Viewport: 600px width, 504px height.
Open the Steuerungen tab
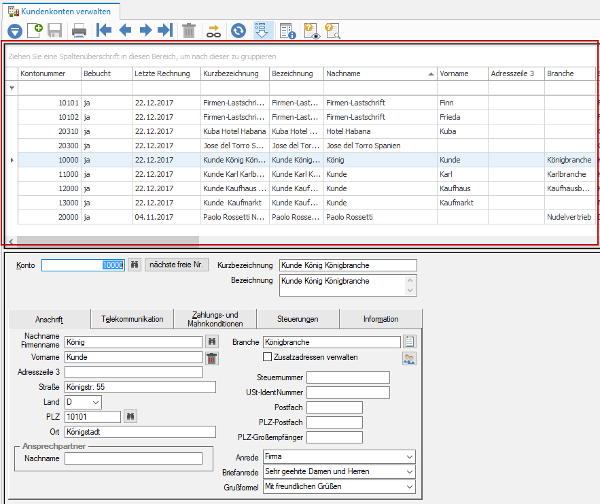(x=298, y=319)
